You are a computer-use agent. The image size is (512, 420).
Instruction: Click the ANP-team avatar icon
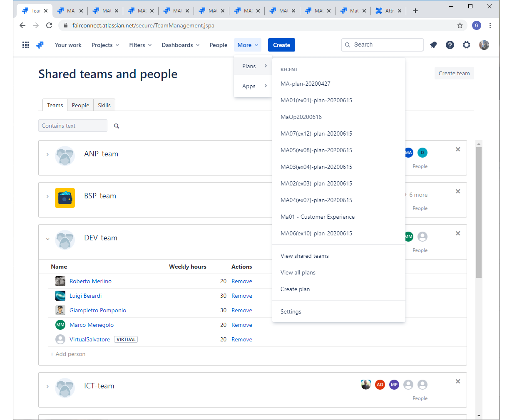65,156
